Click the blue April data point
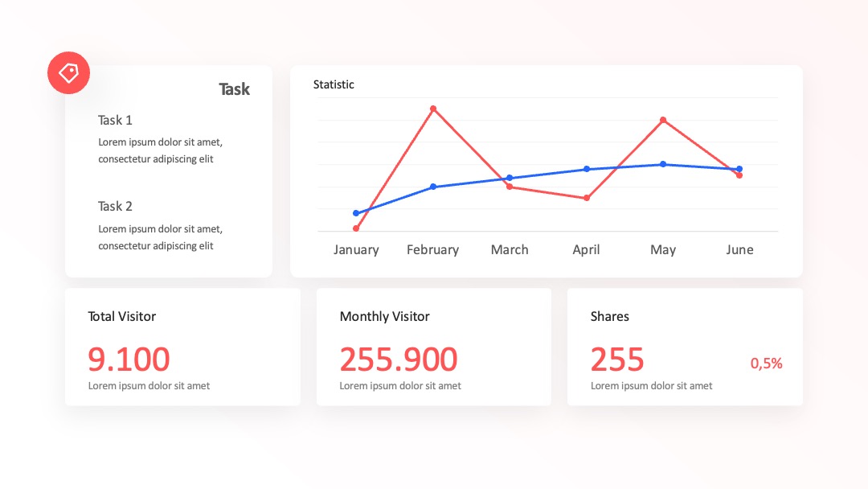Viewport: 868px width, 489px height. coord(587,169)
